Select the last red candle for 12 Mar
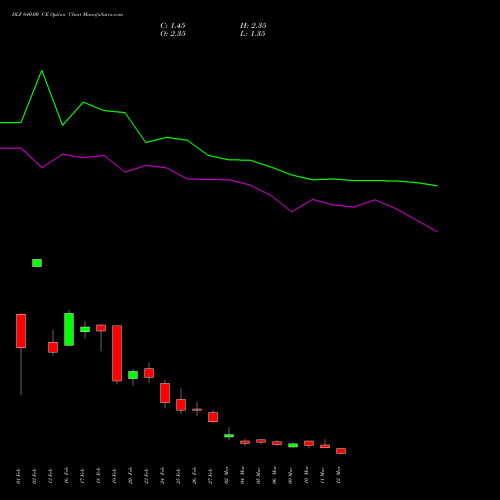The width and height of the screenshot is (500, 500). coord(341,451)
